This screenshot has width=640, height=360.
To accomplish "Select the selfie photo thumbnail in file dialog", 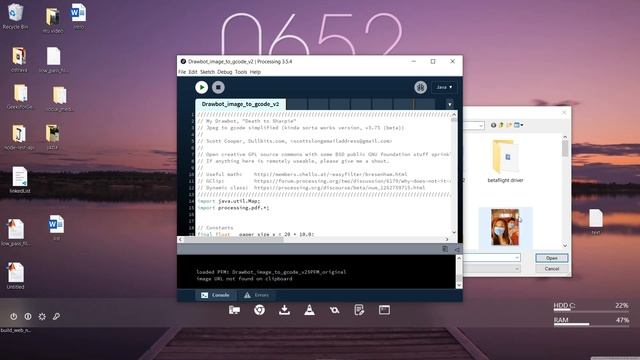I will (x=505, y=227).
